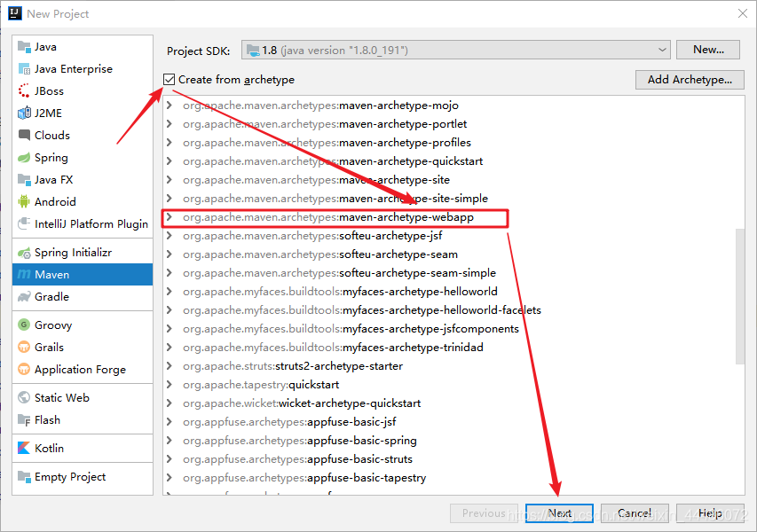This screenshot has width=757, height=532.
Task: Click the disabled Previous button
Action: pos(484,513)
